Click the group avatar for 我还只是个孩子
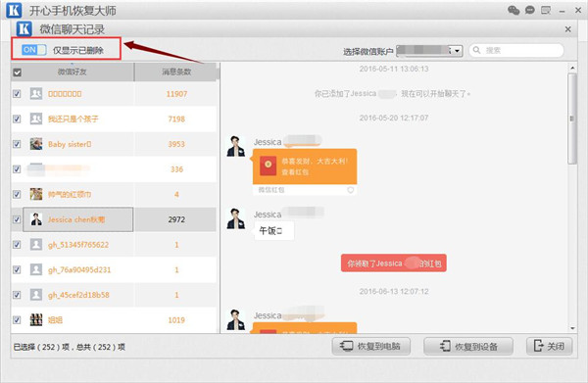The height and width of the screenshot is (383, 588). (36, 119)
